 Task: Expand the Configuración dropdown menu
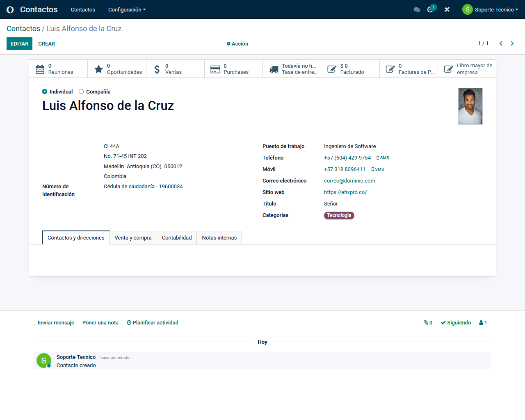[x=127, y=9]
